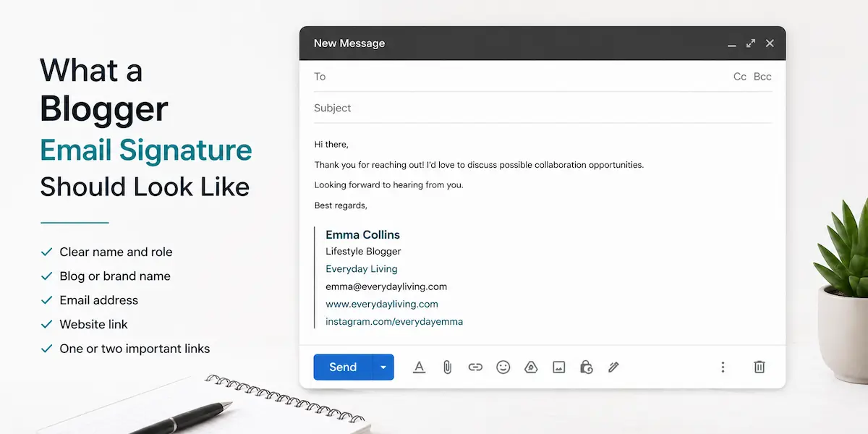Image resolution: width=868 pixels, height=434 pixels.
Task: Insert photo using image icon
Action: point(558,367)
